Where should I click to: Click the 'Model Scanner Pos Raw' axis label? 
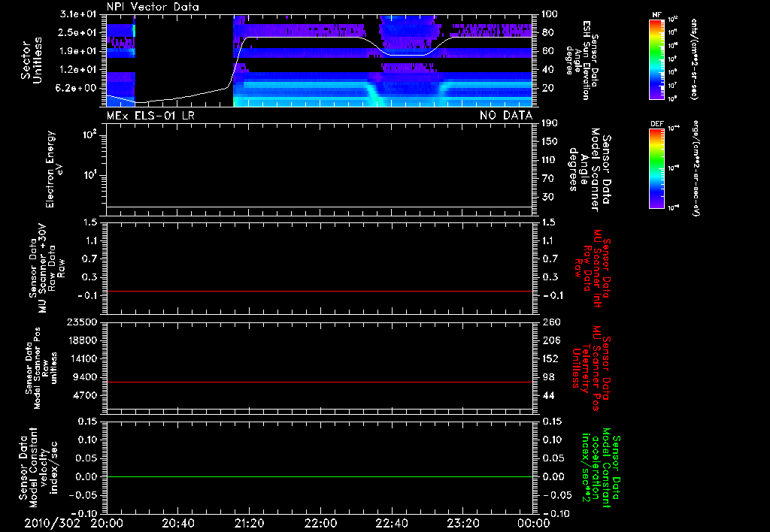pos(41,368)
